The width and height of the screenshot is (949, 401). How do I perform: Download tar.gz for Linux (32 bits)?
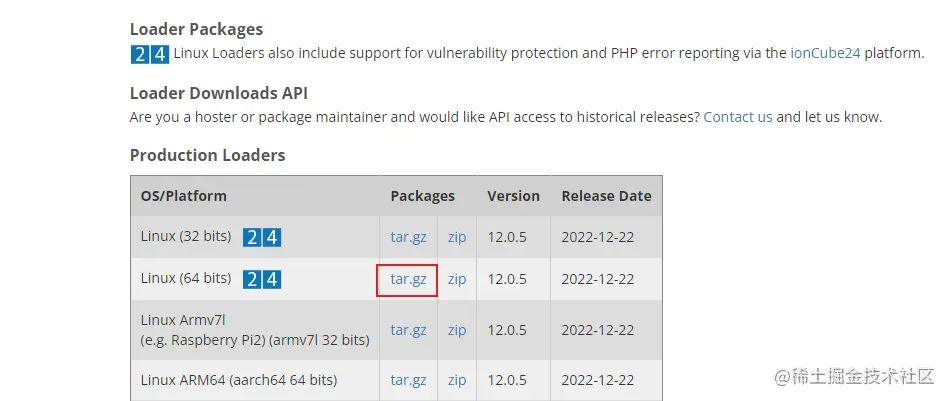[x=408, y=238]
